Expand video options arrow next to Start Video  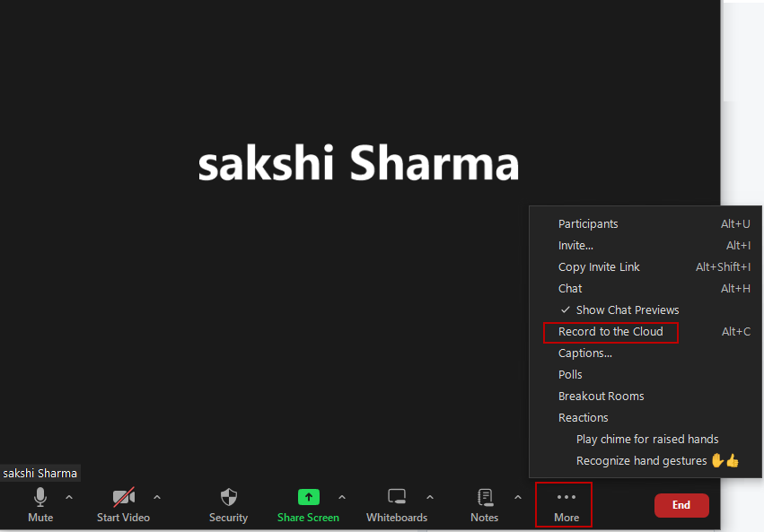[157, 497]
